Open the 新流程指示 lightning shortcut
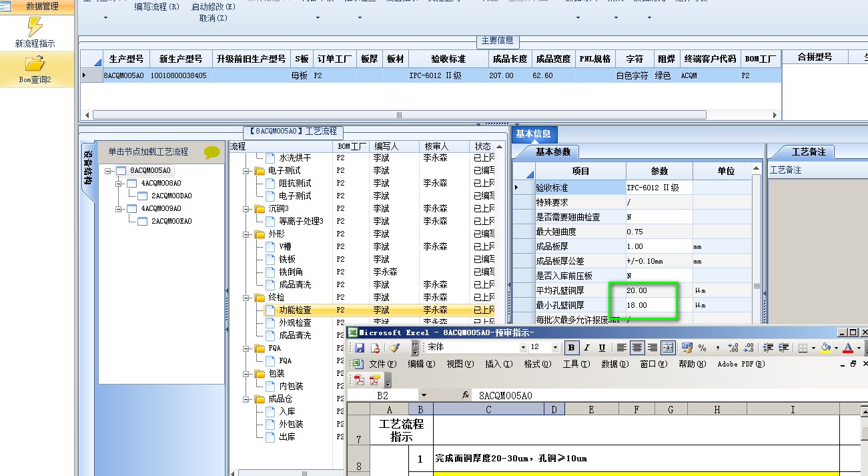Viewport: 868px width, 476px height. 35,32
